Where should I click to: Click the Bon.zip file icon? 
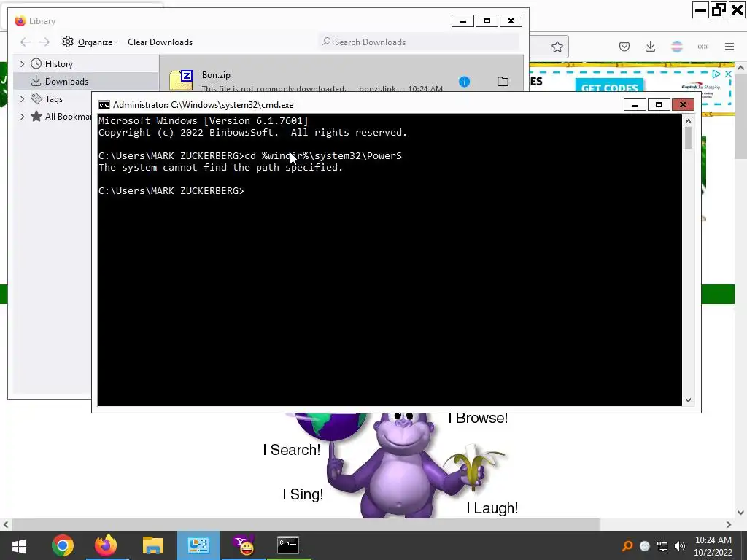pos(181,80)
